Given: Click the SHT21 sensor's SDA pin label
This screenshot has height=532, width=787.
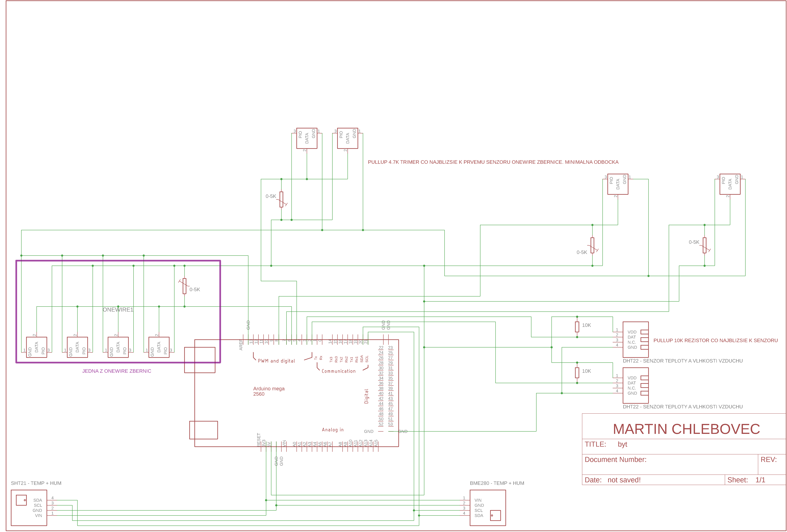Looking at the screenshot, I should click(38, 500).
